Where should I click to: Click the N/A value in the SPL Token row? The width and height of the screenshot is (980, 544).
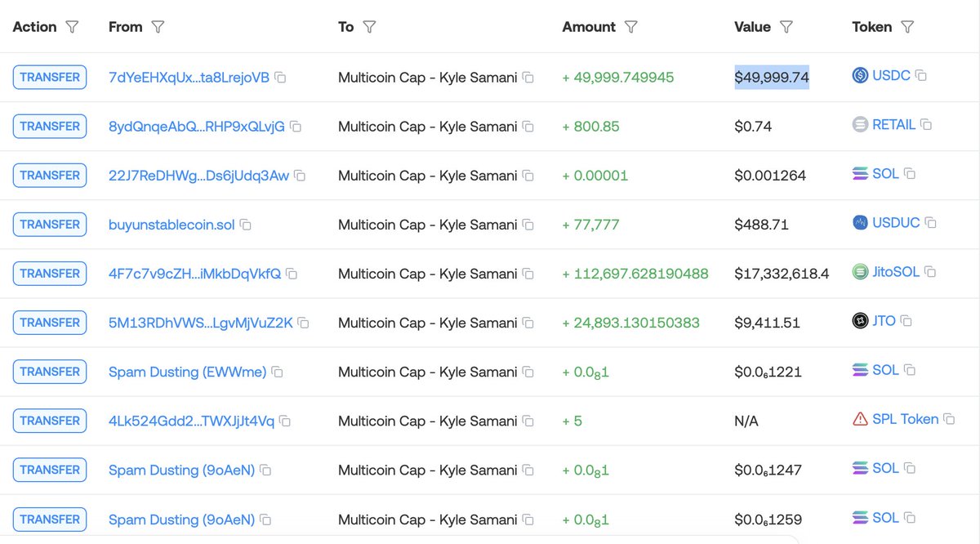(x=746, y=421)
